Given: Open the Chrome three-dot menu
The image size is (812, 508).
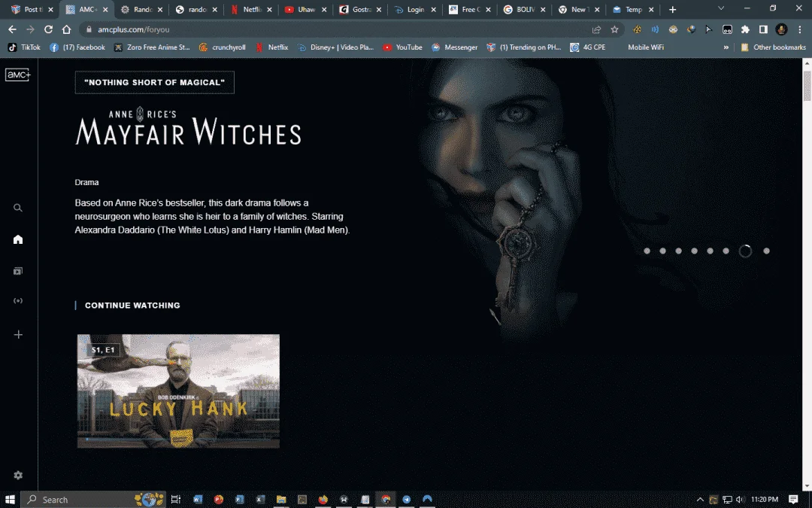Looking at the screenshot, I should click(x=800, y=29).
